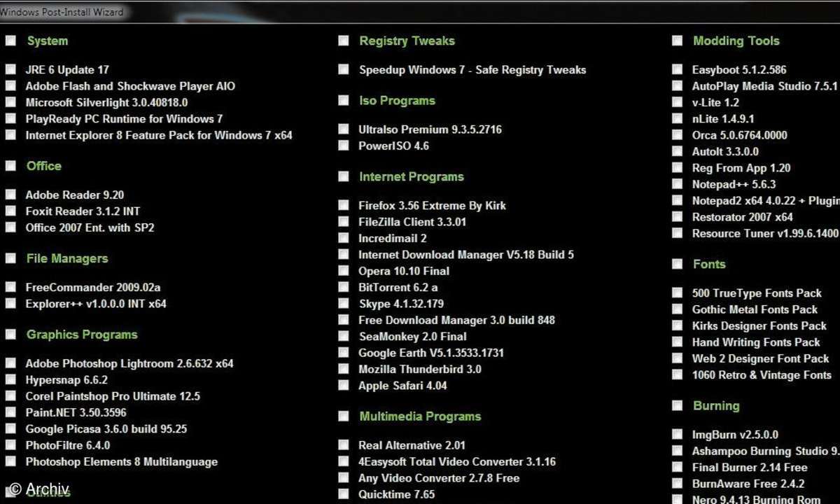
Task: Tick Orca 5.0.6764.0000 checkbox
Action: [677, 134]
